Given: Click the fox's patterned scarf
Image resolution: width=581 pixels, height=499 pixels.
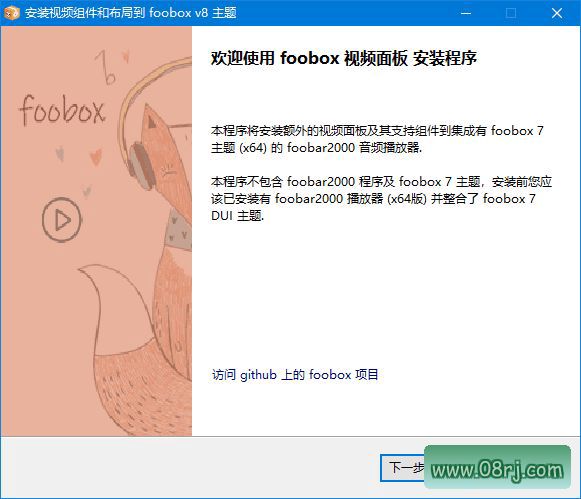Looking at the screenshot, I should [179, 230].
